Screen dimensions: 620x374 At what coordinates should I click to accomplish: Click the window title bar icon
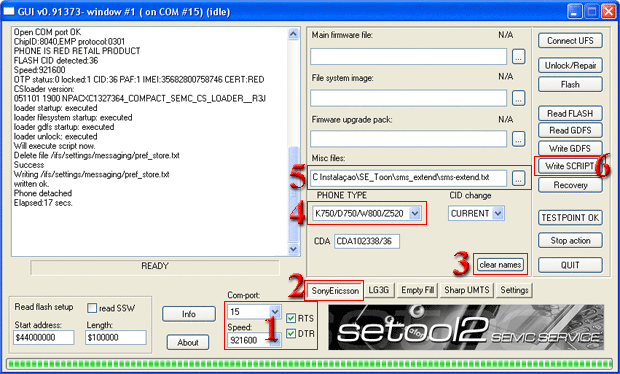pos(9,11)
